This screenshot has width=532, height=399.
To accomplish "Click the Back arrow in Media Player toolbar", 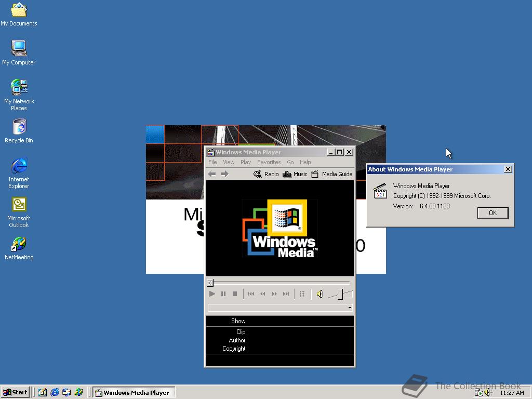I will click(212, 174).
